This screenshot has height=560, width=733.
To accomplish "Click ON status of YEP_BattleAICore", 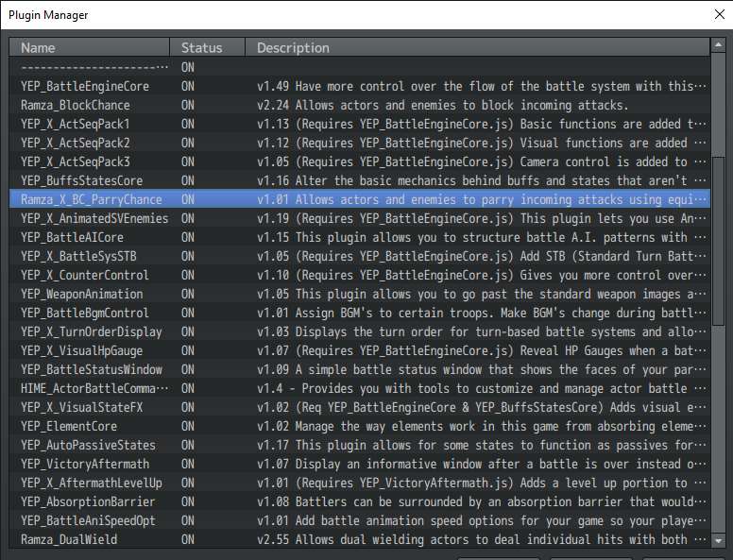I will [187, 237].
